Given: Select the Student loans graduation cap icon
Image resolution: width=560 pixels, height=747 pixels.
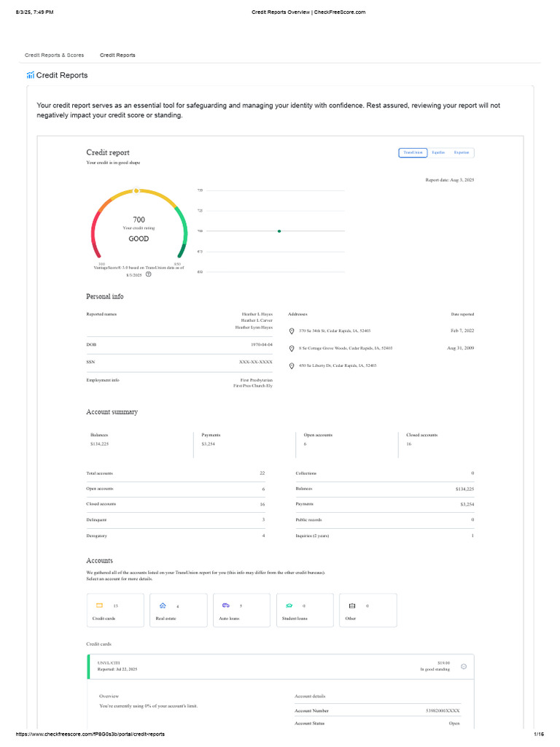Looking at the screenshot, I should point(289,605).
